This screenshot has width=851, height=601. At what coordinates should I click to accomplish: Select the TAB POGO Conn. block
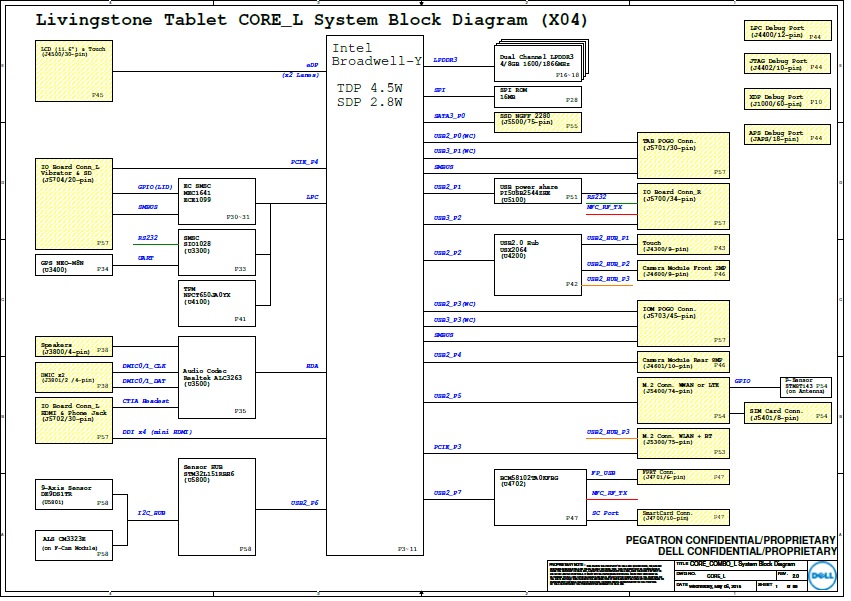683,155
